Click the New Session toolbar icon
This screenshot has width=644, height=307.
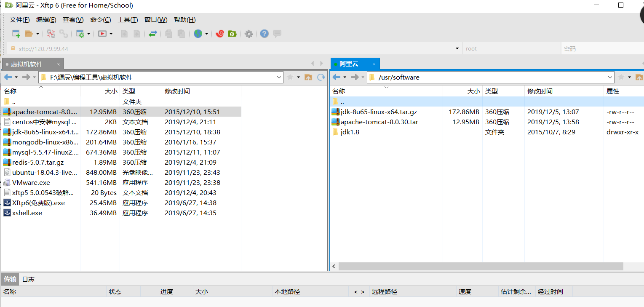16,34
